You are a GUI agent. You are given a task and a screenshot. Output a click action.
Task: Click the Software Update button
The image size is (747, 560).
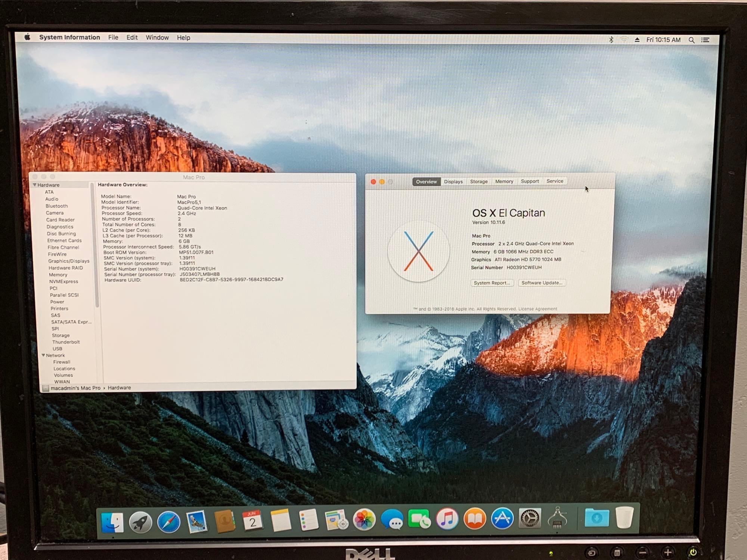542,283
